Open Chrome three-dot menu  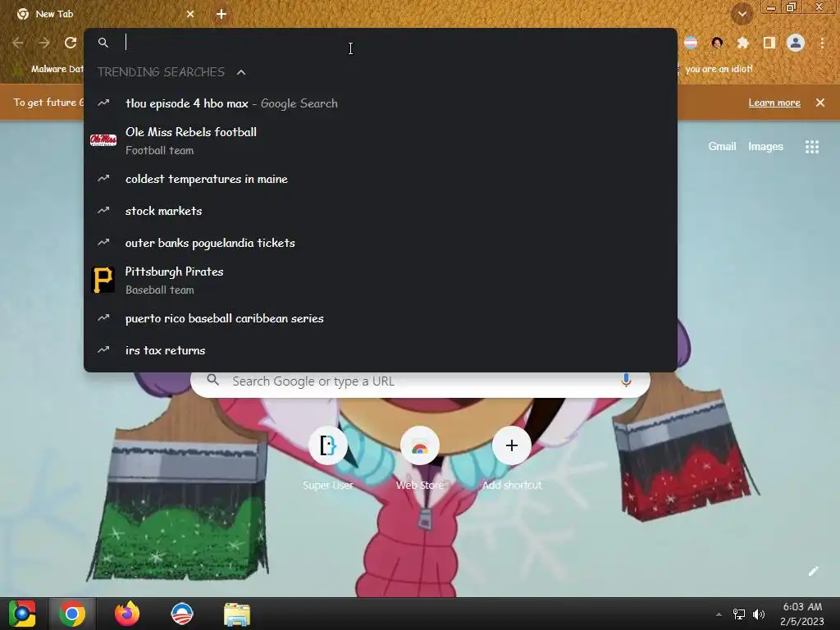(x=822, y=43)
